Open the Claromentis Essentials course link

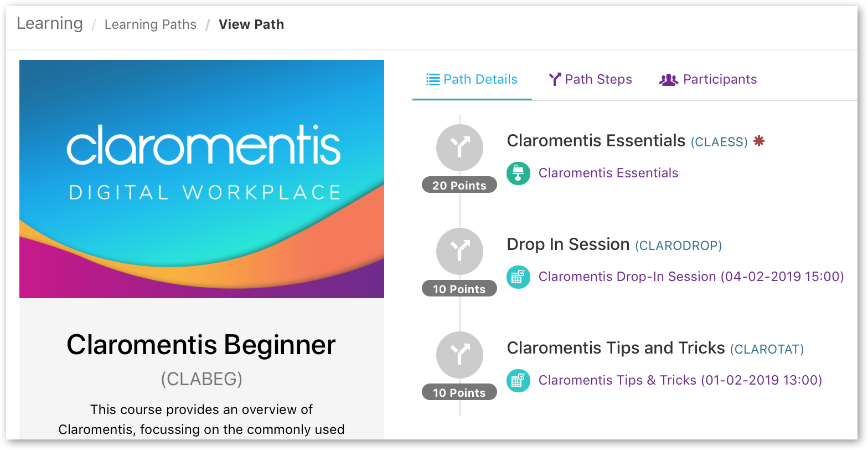[x=608, y=173]
